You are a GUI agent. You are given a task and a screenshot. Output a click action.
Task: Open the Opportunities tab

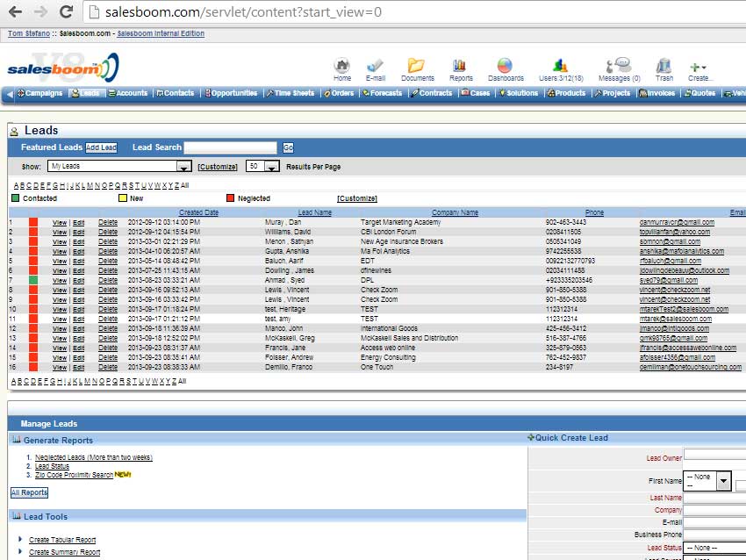(x=231, y=93)
